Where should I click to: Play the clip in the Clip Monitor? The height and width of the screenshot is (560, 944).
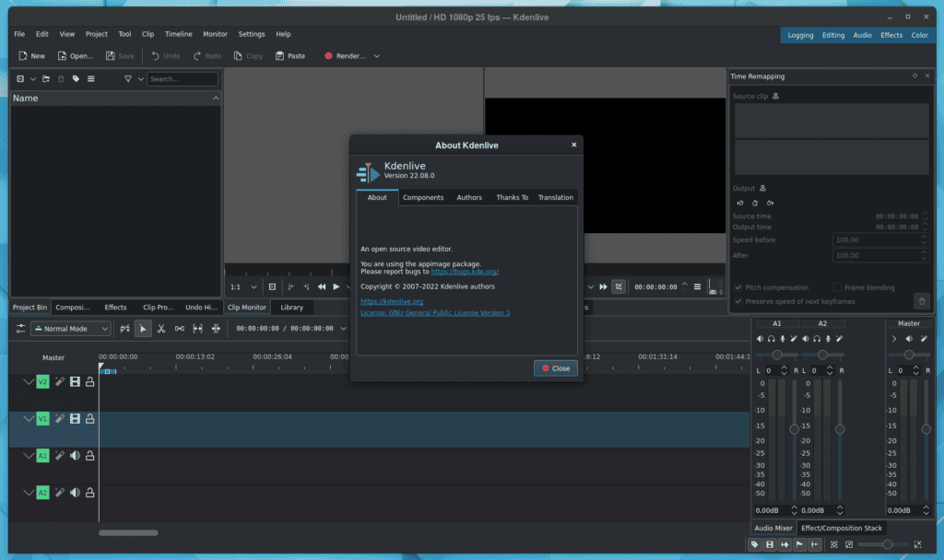click(336, 287)
